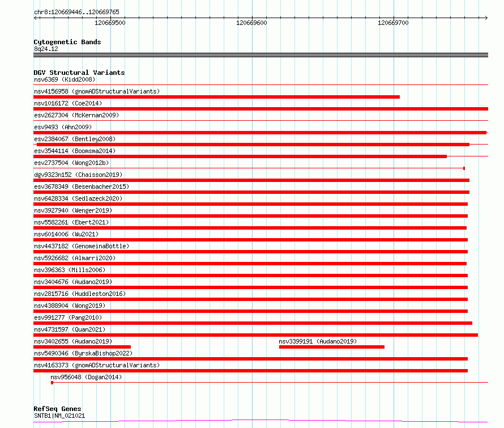Click ruler position 120669500
The height and width of the screenshot is (428, 504).
tap(110, 23)
